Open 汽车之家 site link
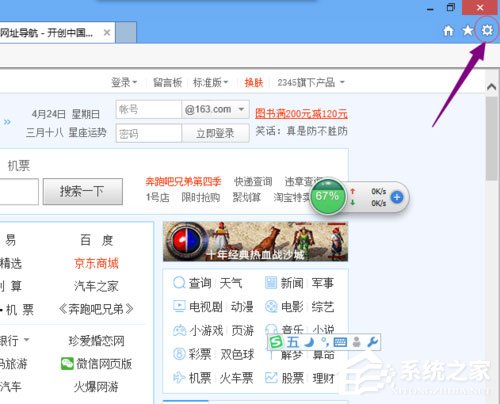This screenshot has width=500, height=404. coord(96,286)
